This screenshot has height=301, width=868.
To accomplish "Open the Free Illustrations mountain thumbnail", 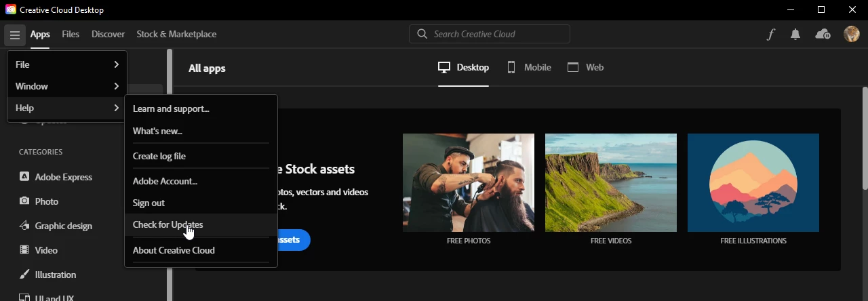I will 753,182.
